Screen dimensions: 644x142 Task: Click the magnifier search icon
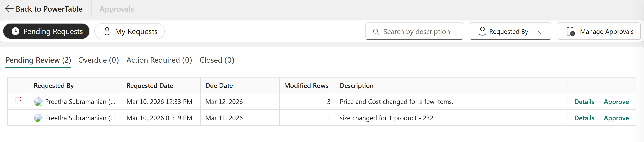coord(376,32)
